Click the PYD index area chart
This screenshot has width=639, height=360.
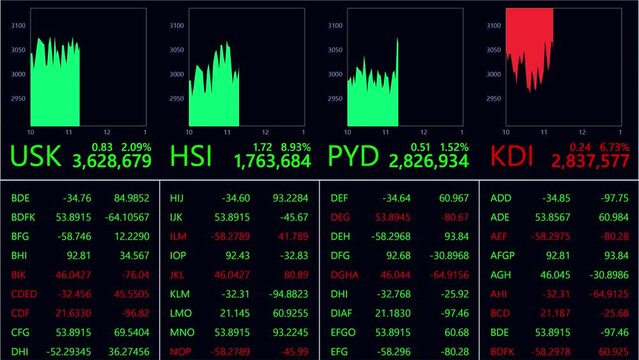pyautogui.click(x=405, y=67)
